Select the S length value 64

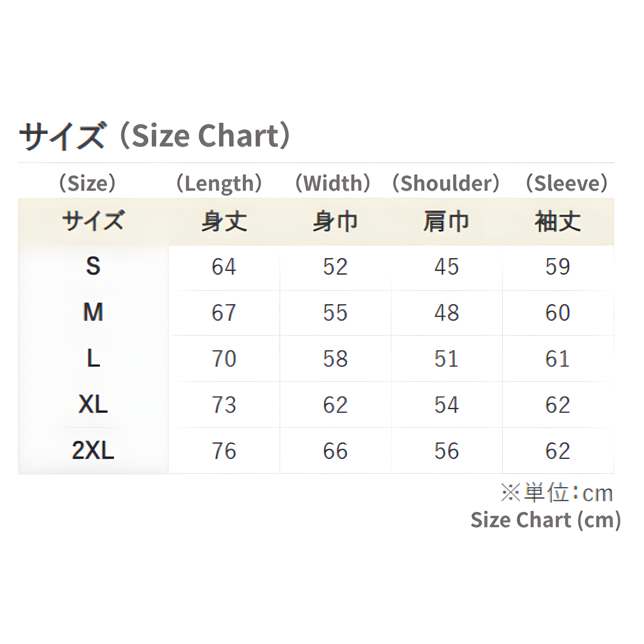224,267
